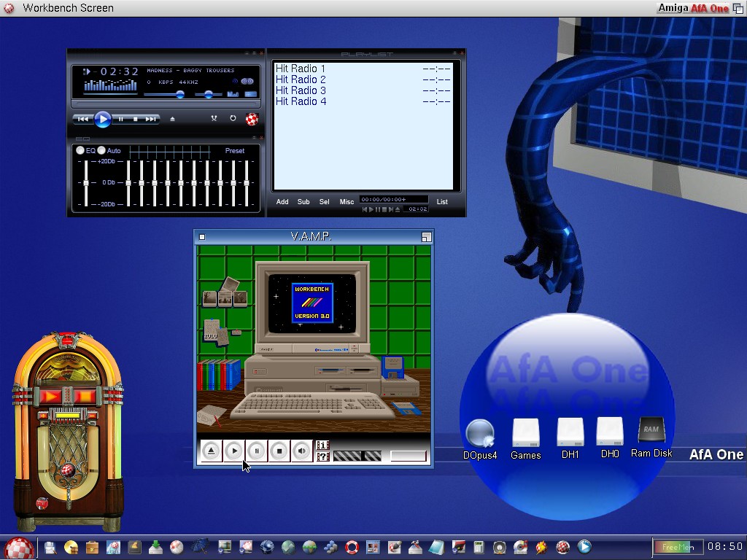The width and height of the screenshot is (747, 560).
Task: Select Hit Radio 3 in the playlist
Action: (x=301, y=90)
